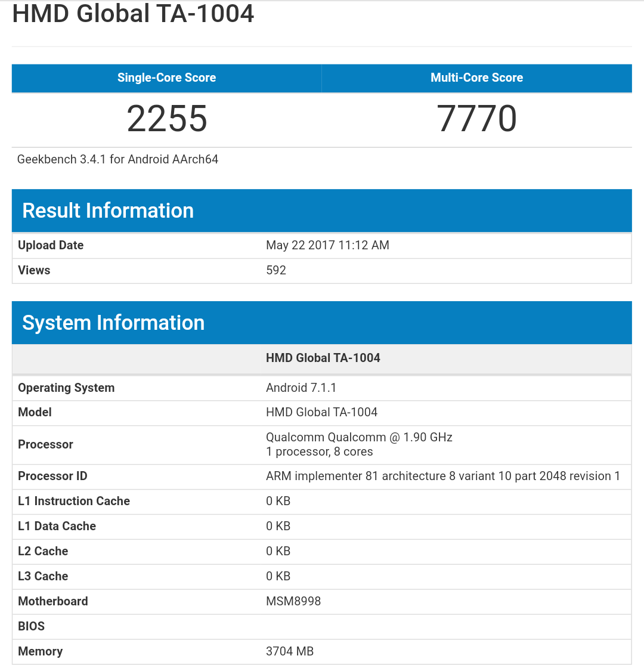The height and width of the screenshot is (665, 644).
Task: Click the multi-core score value 7770
Action: 477,118
